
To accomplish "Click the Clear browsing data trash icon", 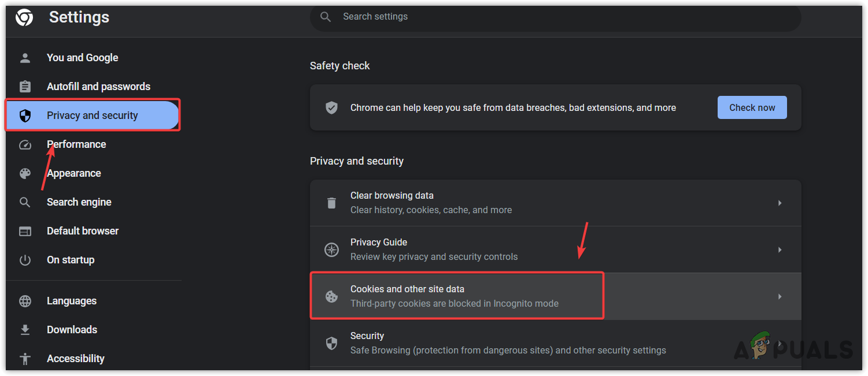I will pos(331,203).
